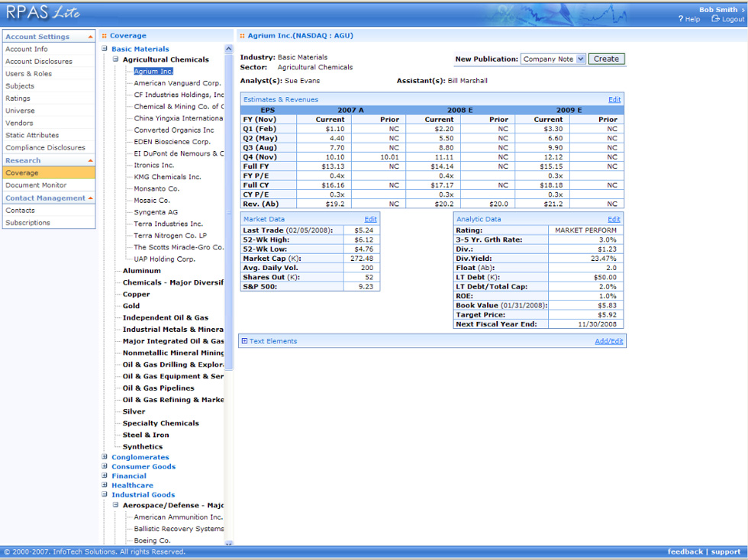The height and width of the screenshot is (560, 748).
Task: Open the New Publication dropdown
Action: tap(580, 60)
